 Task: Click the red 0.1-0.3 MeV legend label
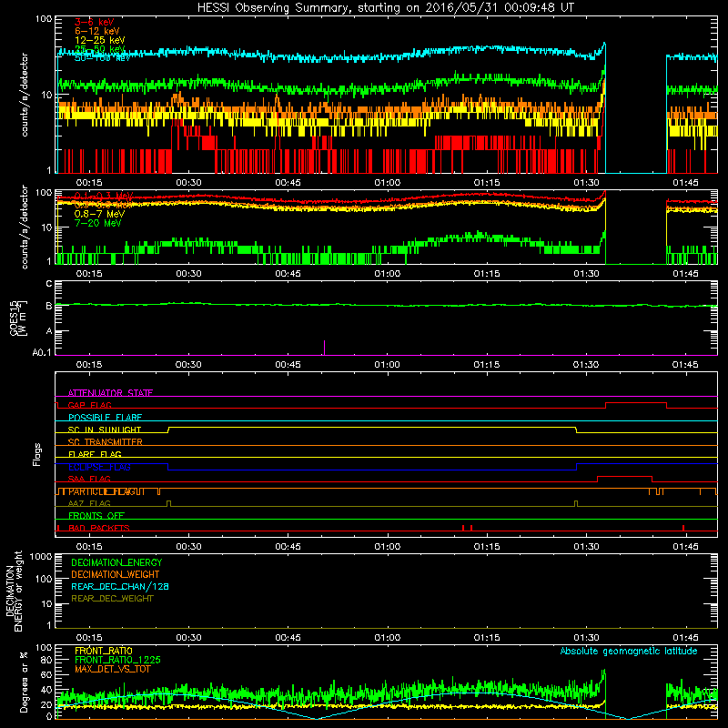(x=104, y=196)
